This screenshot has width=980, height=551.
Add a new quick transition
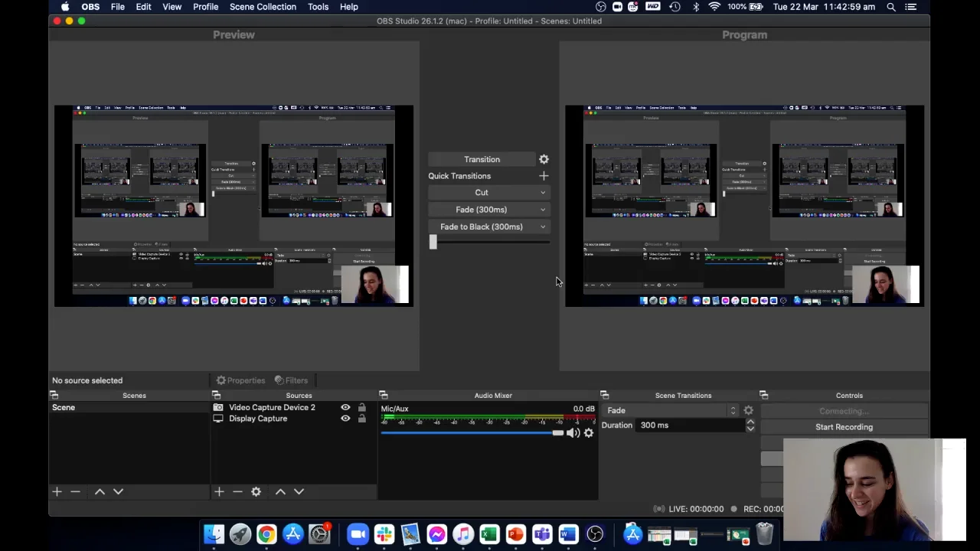(544, 176)
